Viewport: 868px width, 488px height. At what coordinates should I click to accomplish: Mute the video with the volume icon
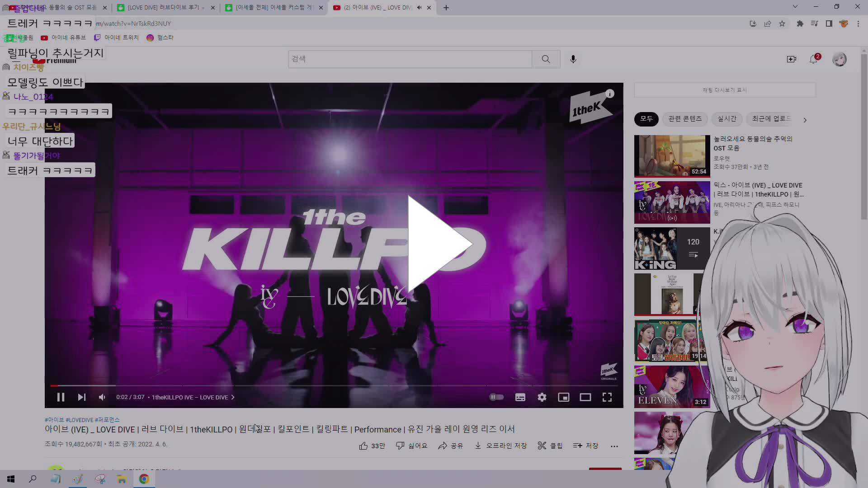click(x=102, y=397)
